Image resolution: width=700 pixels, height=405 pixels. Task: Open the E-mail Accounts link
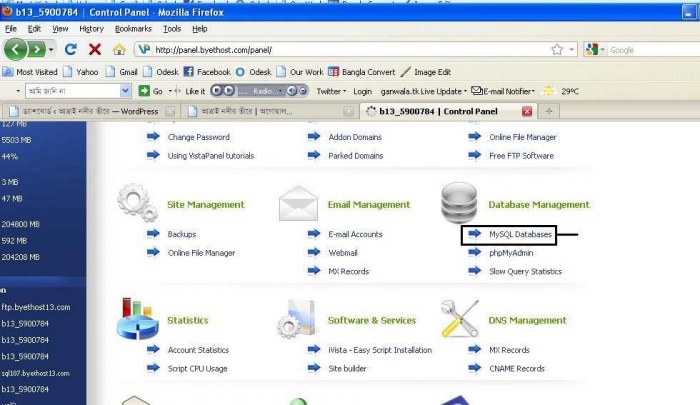click(x=355, y=234)
